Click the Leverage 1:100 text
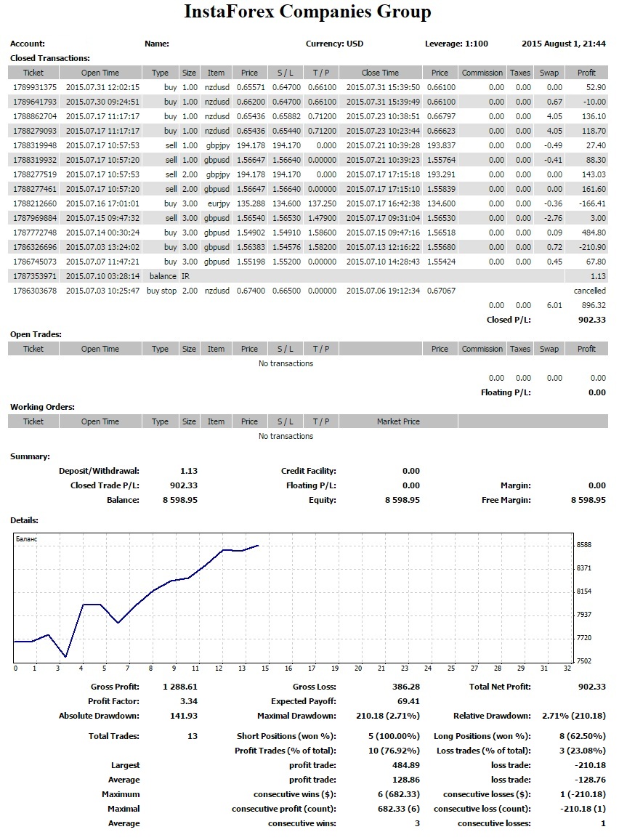The image size is (619, 840). (456, 44)
